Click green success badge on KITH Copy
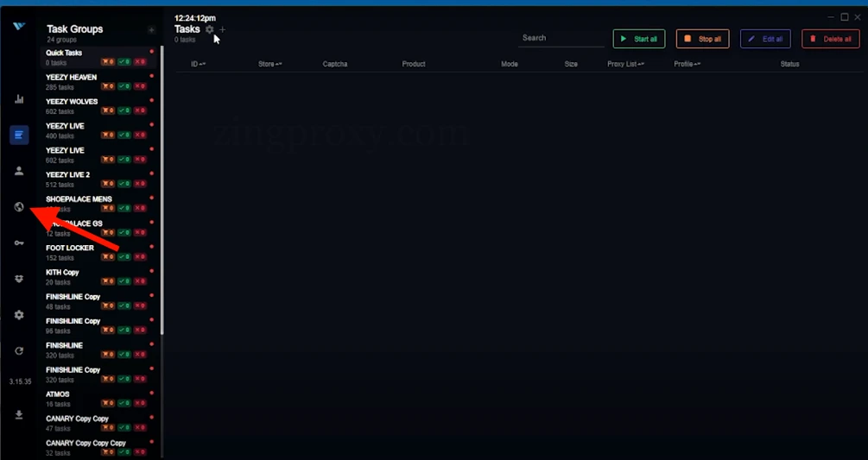This screenshot has height=460, width=868. pos(124,281)
